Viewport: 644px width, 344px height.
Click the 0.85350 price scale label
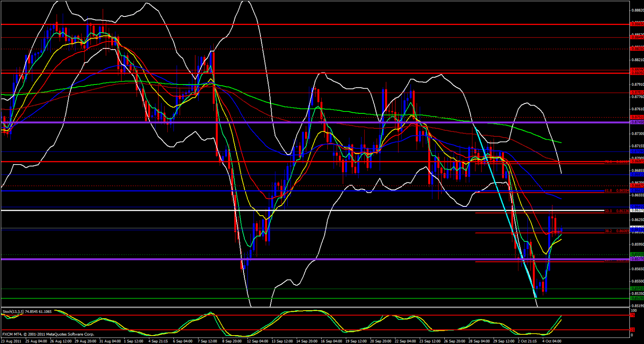click(638, 293)
